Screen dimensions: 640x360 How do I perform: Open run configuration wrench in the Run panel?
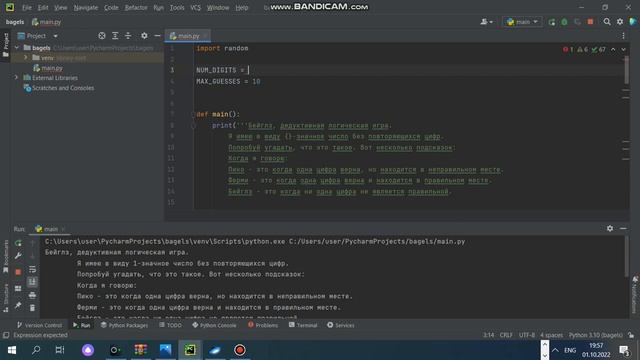pyautogui.click(x=18, y=256)
